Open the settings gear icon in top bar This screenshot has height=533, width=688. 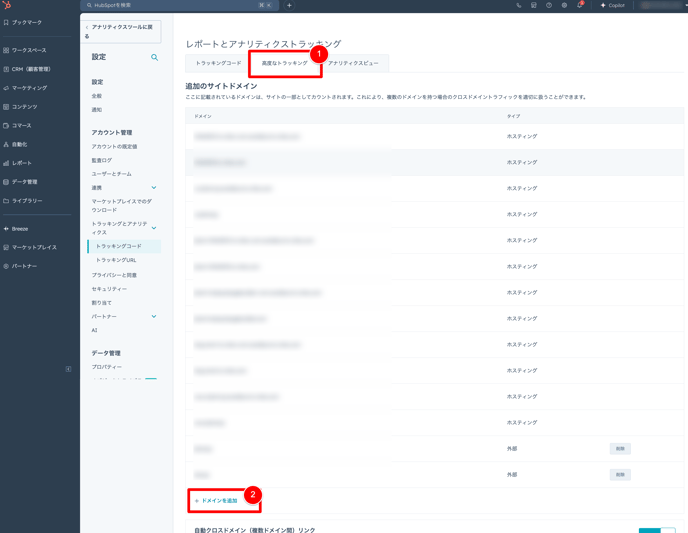click(564, 5)
